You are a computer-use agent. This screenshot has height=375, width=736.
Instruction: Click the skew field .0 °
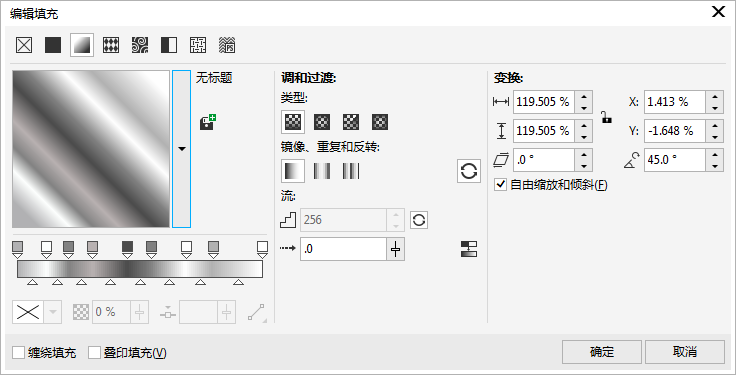[544, 160]
